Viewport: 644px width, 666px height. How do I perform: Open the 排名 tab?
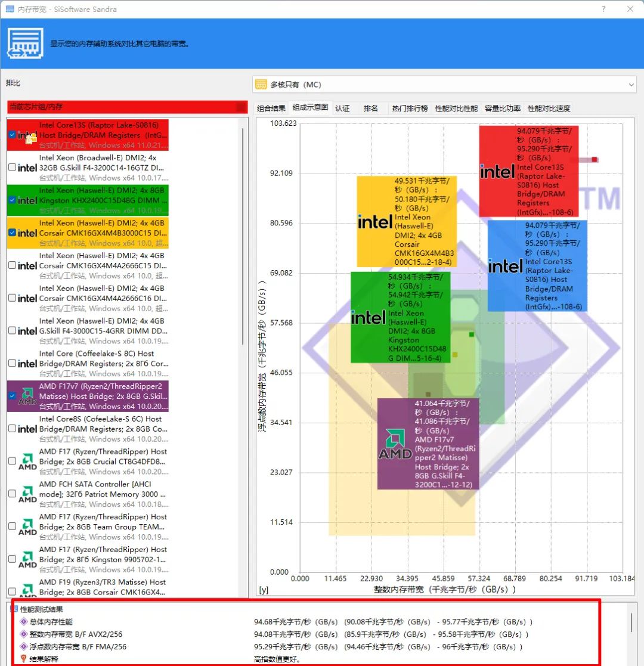pos(370,109)
